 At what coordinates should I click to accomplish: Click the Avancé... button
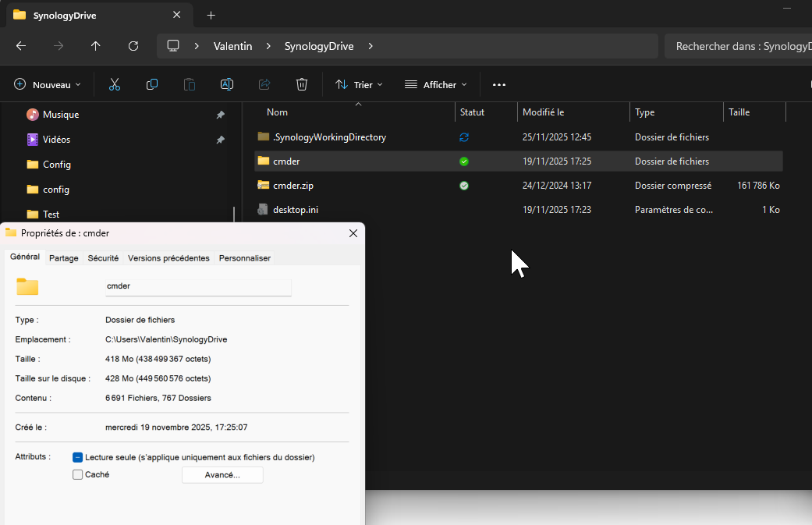click(222, 474)
